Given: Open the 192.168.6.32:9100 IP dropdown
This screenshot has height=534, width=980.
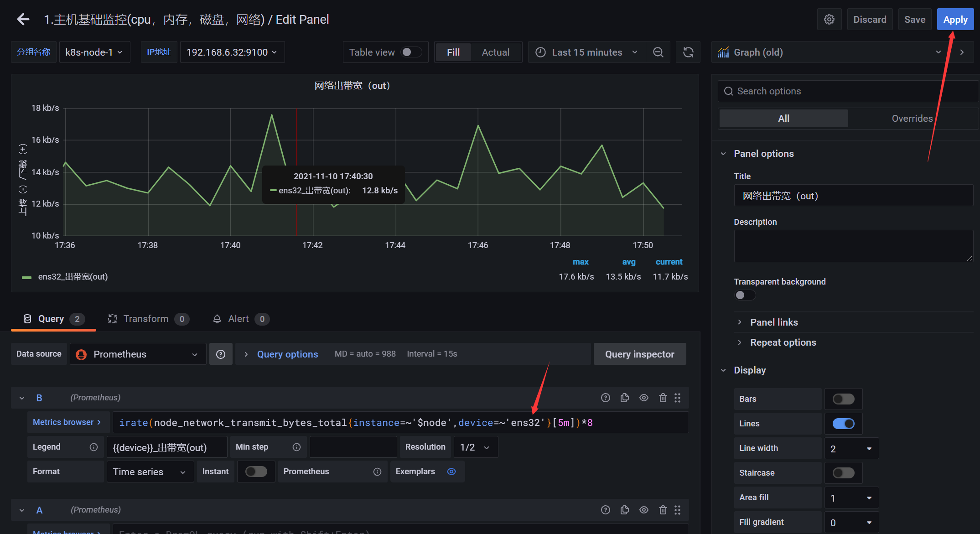Looking at the screenshot, I should 232,52.
